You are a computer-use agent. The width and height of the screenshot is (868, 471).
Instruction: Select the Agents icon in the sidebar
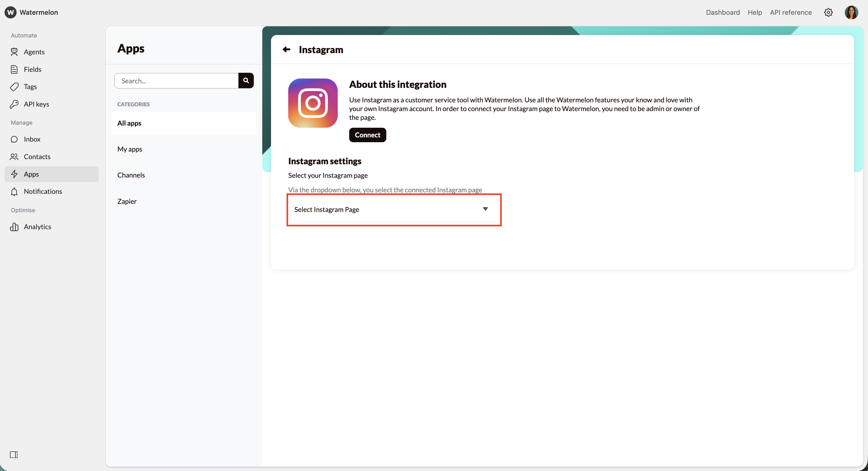(x=15, y=52)
